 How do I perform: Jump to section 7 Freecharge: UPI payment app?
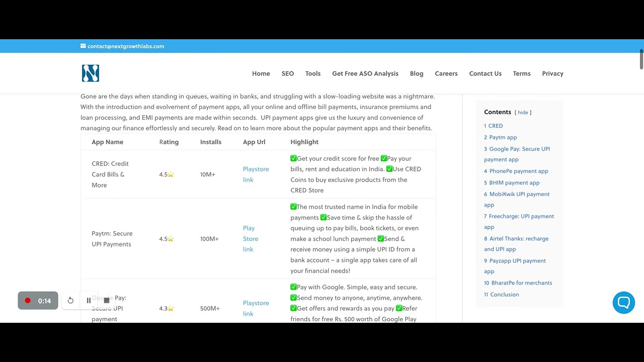point(519,222)
